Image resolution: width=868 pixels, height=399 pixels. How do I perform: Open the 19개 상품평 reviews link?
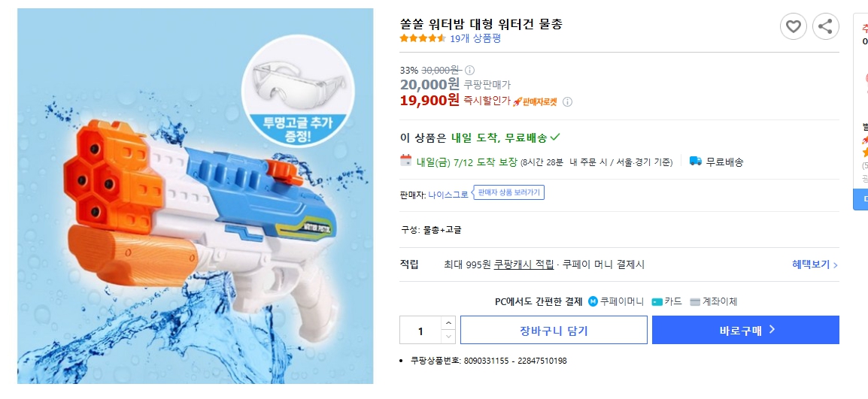pyautogui.click(x=475, y=38)
